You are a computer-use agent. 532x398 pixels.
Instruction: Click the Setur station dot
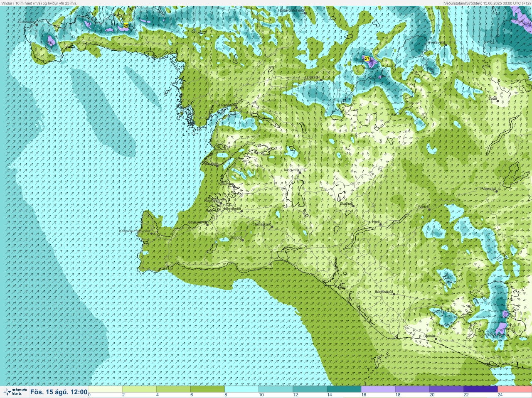tap(498, 101)
